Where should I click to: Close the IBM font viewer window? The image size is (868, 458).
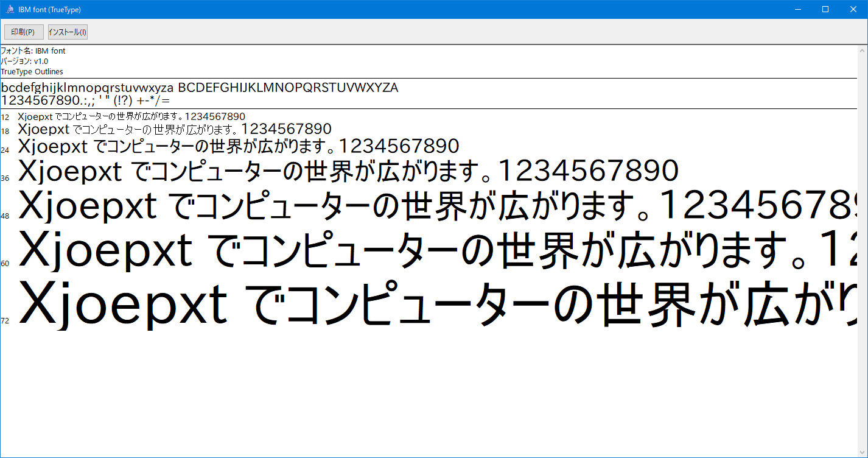coord(853,9)
